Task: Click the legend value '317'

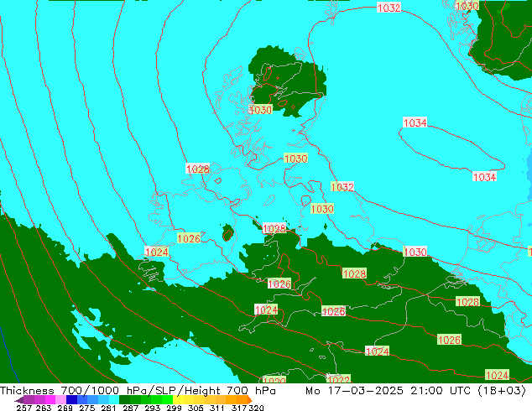Action: [239, 408]
